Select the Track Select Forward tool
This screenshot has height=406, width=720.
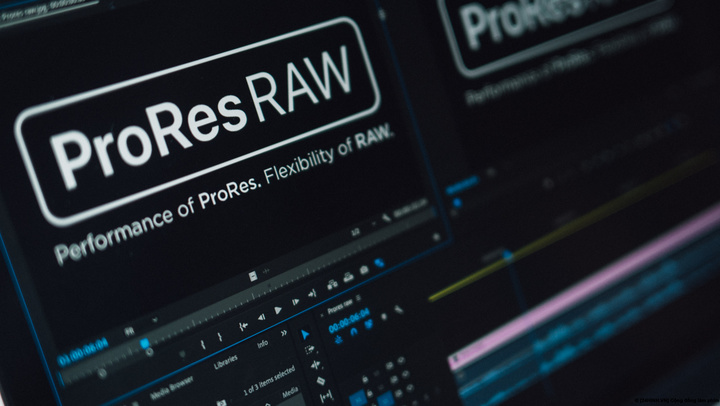[308, 349]
